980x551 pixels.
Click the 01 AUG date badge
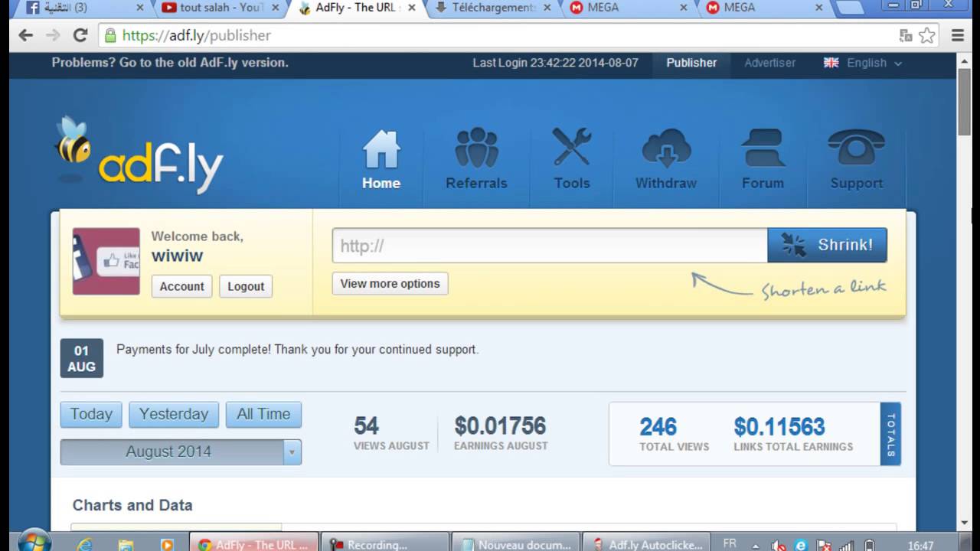[82, 359]
